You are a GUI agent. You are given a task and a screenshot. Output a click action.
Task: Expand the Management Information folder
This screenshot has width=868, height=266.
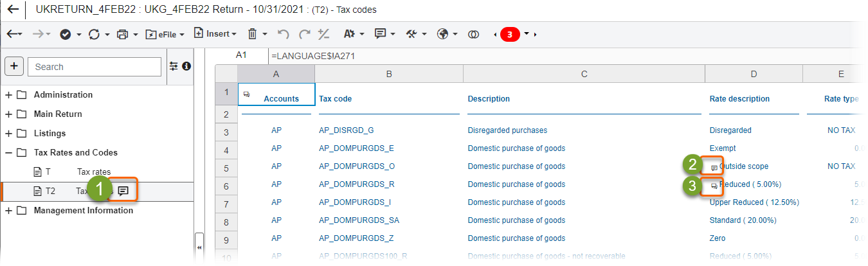(x=9, y=211)
